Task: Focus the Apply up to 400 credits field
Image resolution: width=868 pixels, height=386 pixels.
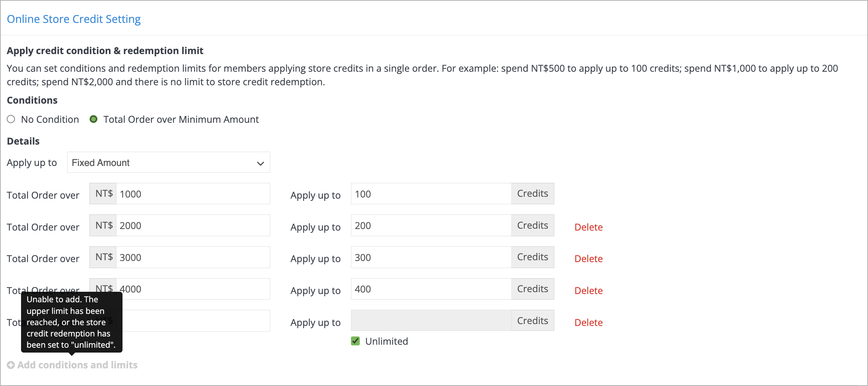Action: pyautogui.click(x=431, y=289)
